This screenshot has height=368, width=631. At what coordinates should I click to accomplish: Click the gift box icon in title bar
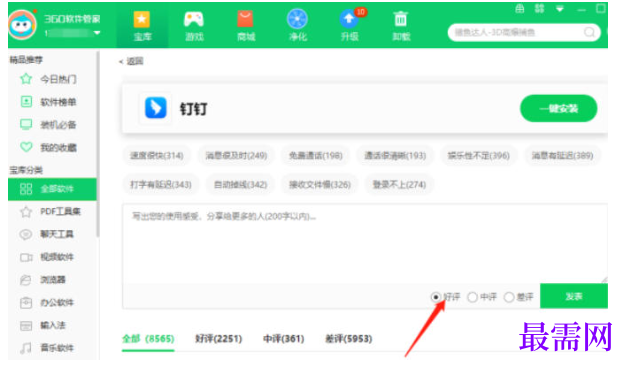click(x=520, y=8)
